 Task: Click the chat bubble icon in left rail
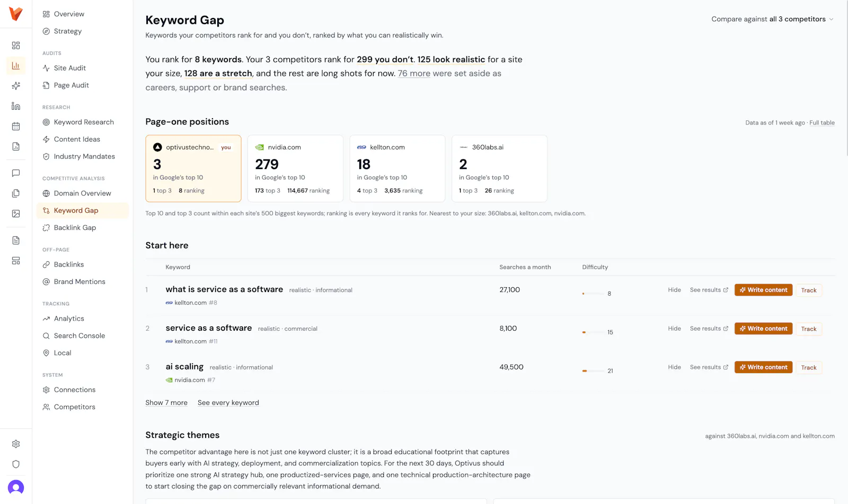(16, 173)
